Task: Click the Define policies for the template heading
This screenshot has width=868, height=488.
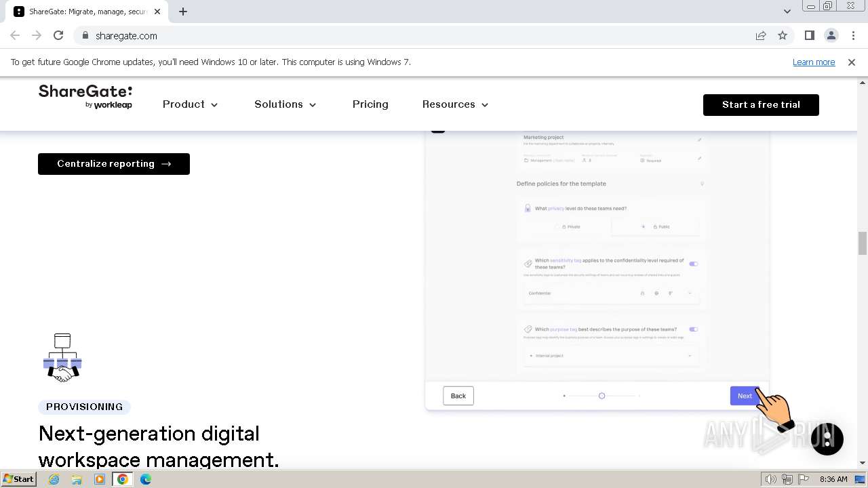Action: (561, 184)
